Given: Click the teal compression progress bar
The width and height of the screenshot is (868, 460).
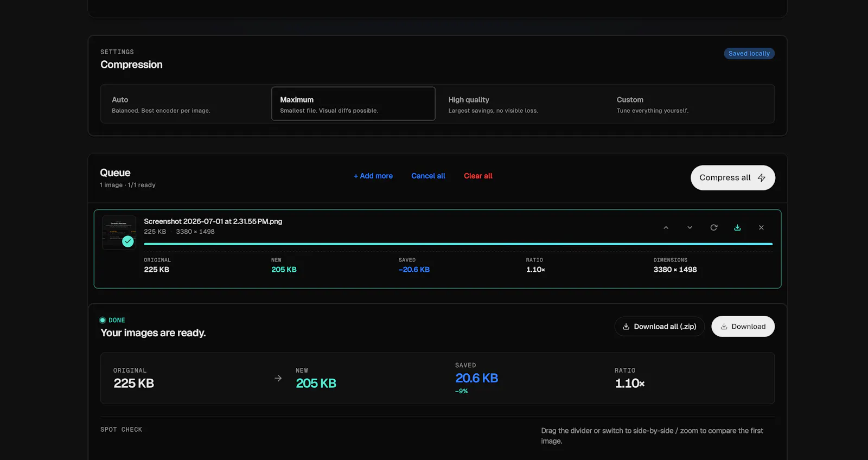Looking at the screenshot, I should pos(458,244).
